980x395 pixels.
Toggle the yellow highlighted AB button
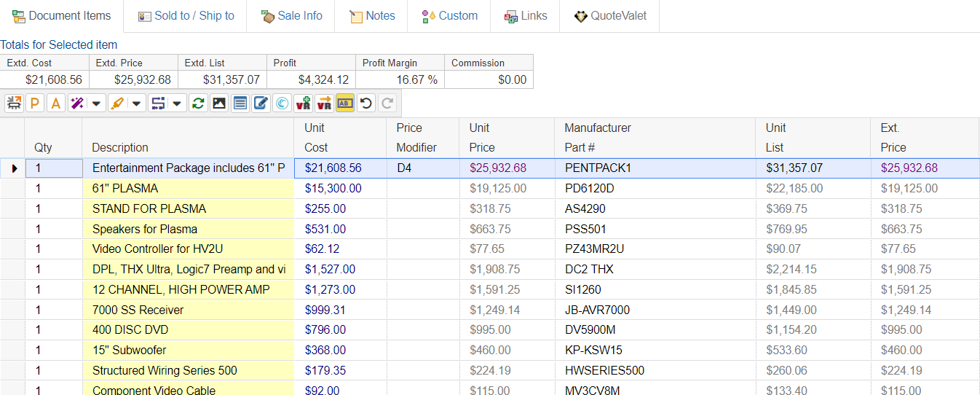coord(345,103)
